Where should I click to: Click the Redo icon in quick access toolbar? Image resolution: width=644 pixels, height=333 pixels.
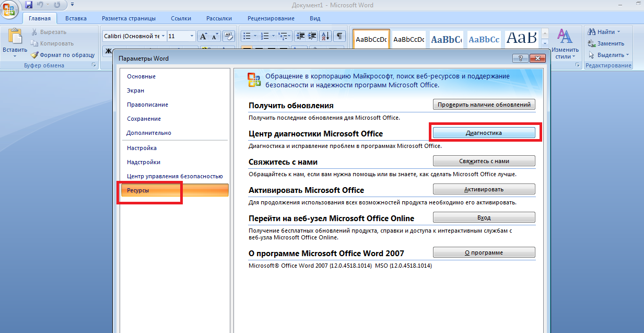[x=58, y=5]
